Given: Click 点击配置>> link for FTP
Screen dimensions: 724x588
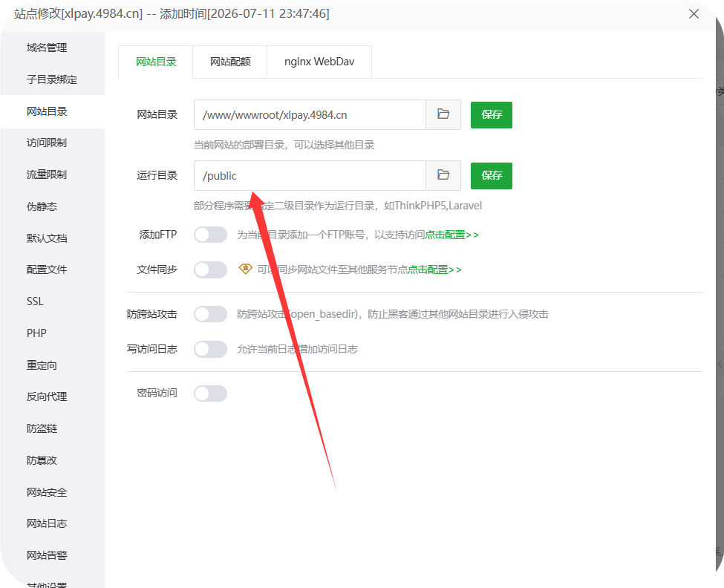Looking at the screenshot, I should 451,235.
